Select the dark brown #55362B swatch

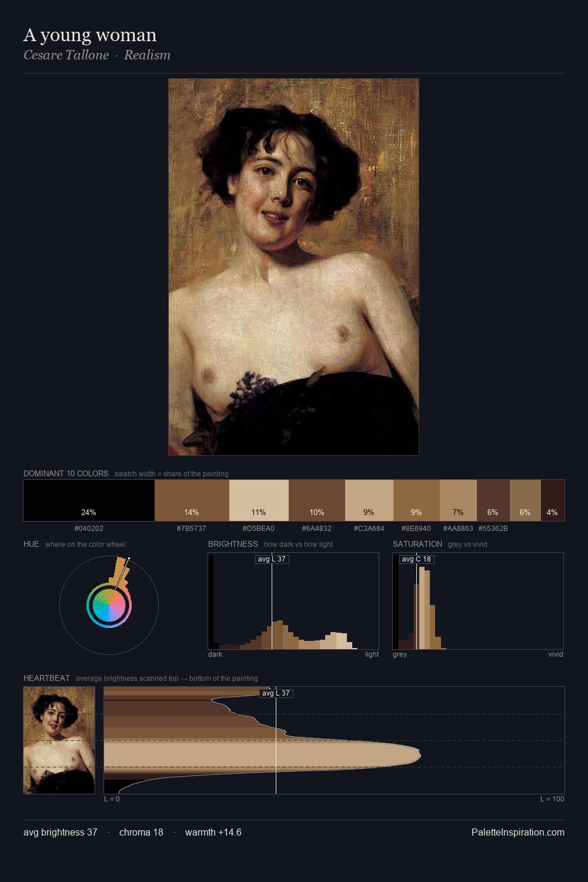493,500
